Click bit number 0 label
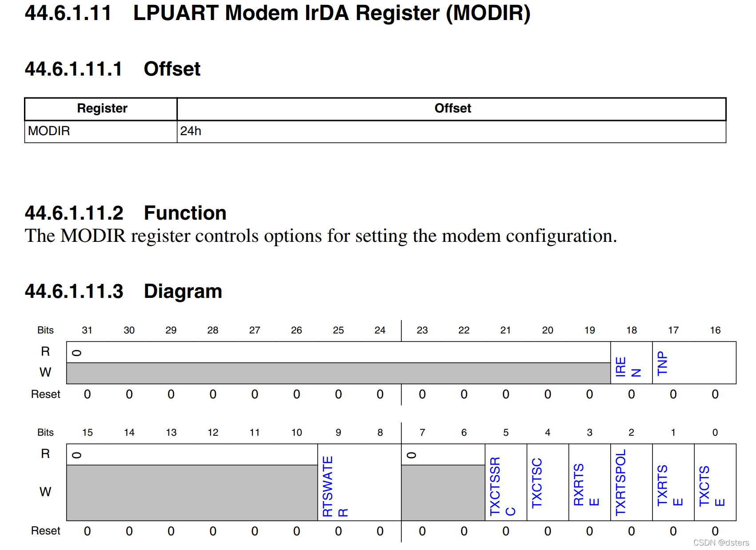Screen dimensions: 756x550 point(715,433)
